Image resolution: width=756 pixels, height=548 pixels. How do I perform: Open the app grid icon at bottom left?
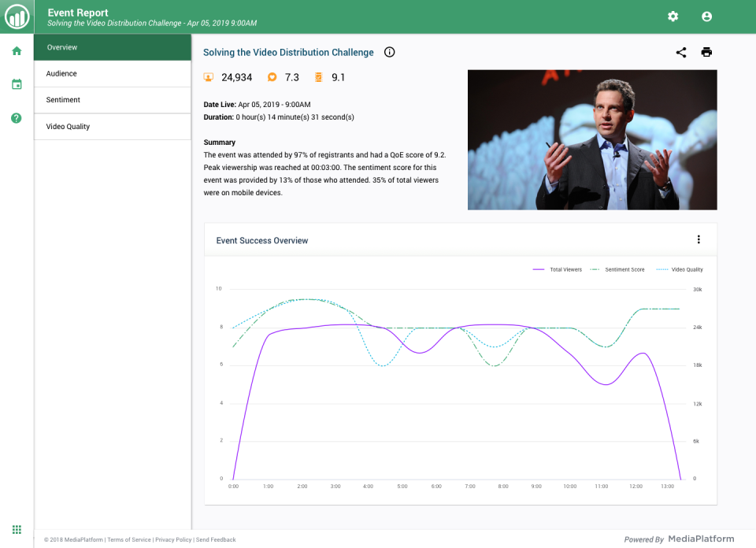(16, 529)
